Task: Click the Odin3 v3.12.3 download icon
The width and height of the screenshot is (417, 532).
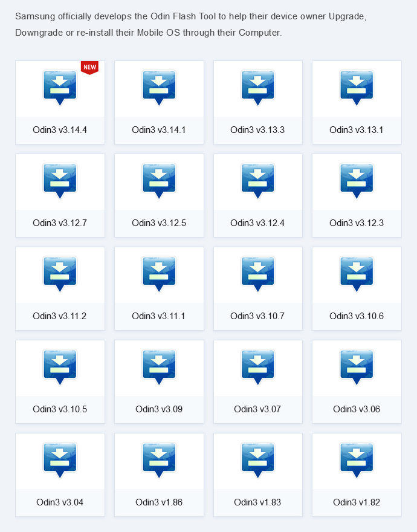Action: (357, 181)
